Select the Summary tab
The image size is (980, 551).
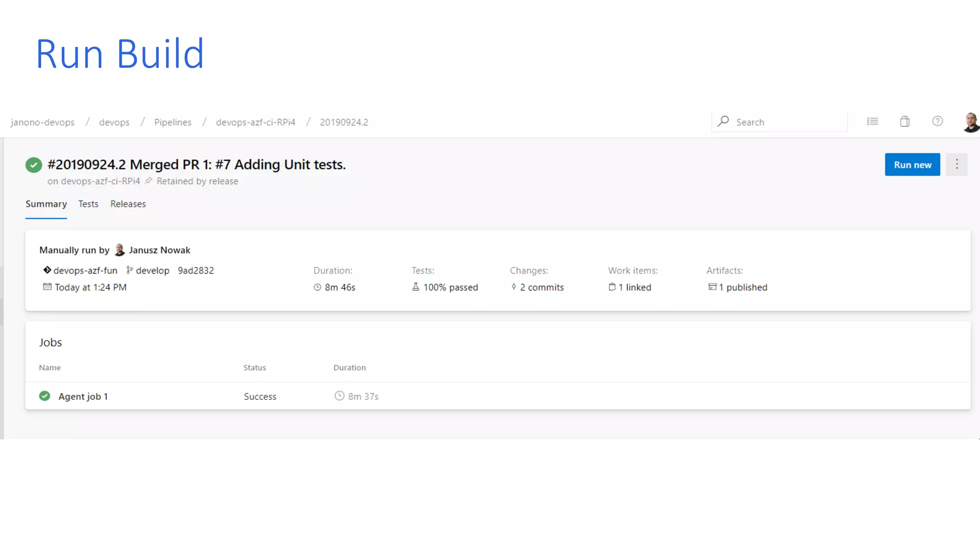(46, 204)
